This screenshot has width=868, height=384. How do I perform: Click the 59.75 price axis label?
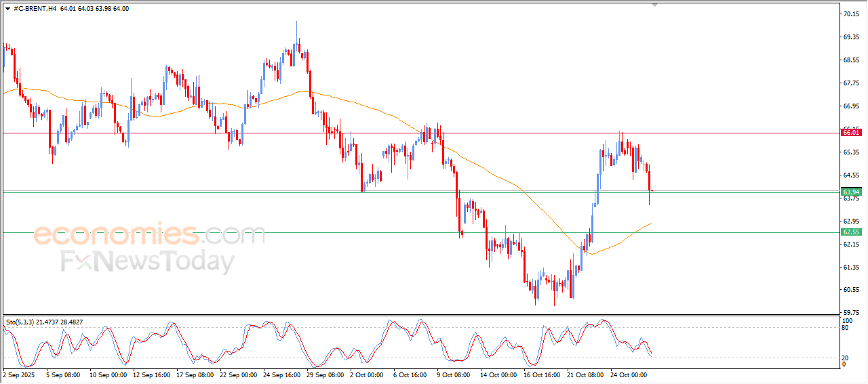[x=851, y=312]
